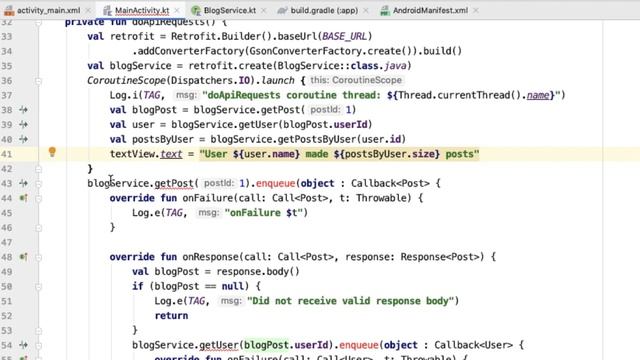Screen dimensions: 640x360
Task: Close the MainActivity.kt tab
Action: point(177,11)
